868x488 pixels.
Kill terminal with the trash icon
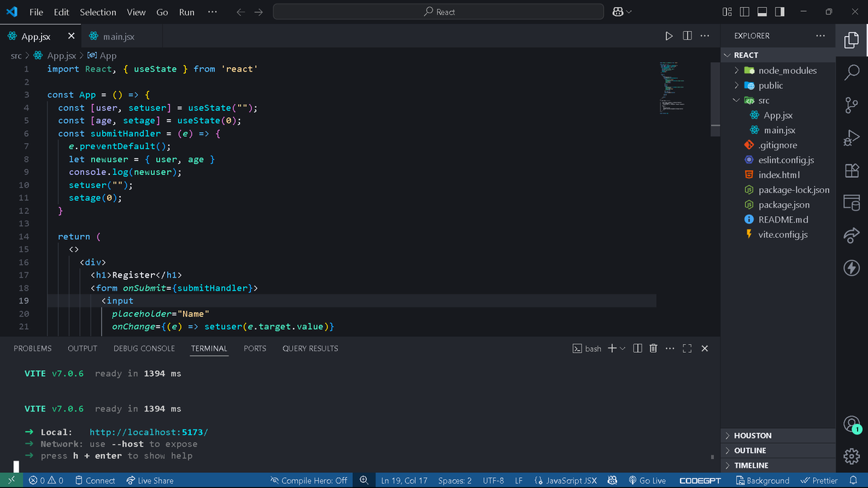click(x=653, y=348)
